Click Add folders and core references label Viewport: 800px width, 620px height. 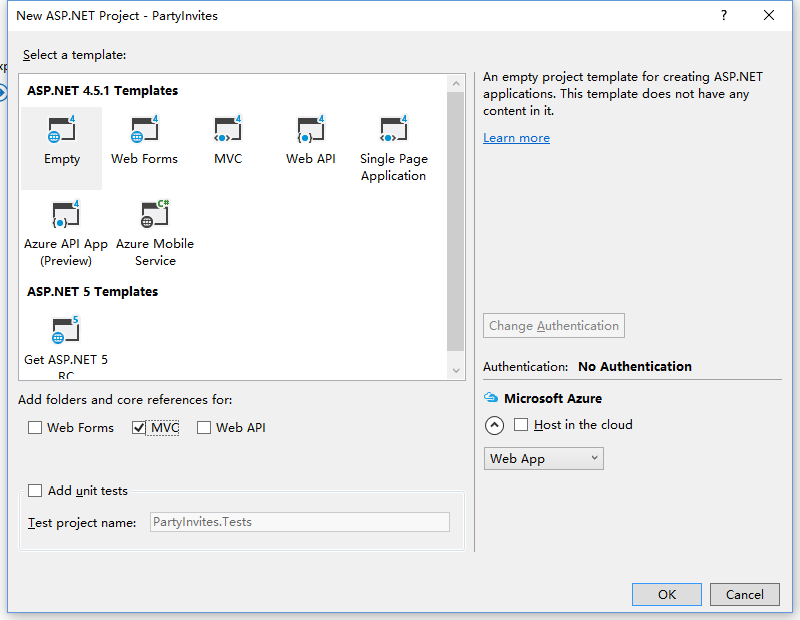(125, 400)
